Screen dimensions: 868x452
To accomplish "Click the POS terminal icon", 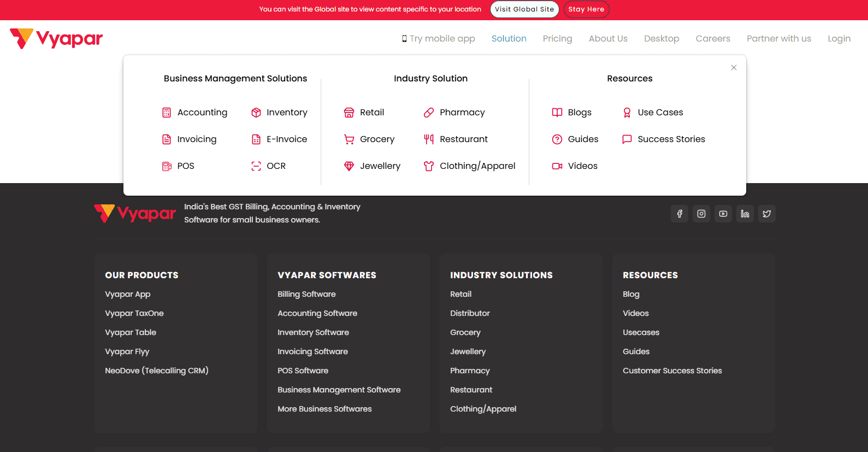I will (167, 166).
